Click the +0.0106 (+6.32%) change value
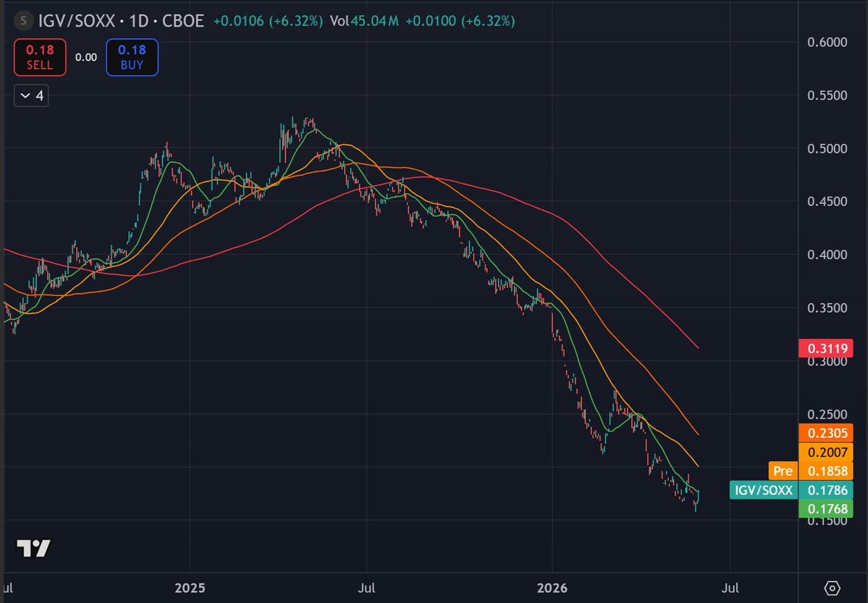 pos(268,21)
